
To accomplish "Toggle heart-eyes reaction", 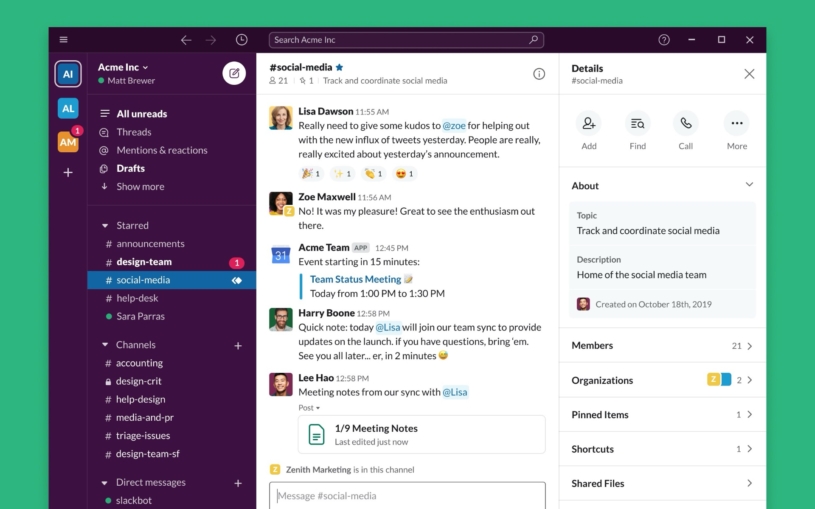I will tap(404, 174).
